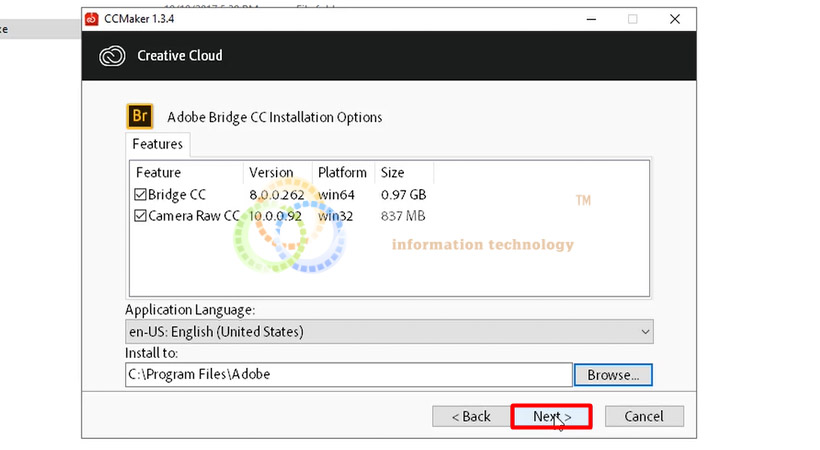Go back with the Back button
Screen dimensions: 820x450
pyautogui.click(x=470, y=416)
